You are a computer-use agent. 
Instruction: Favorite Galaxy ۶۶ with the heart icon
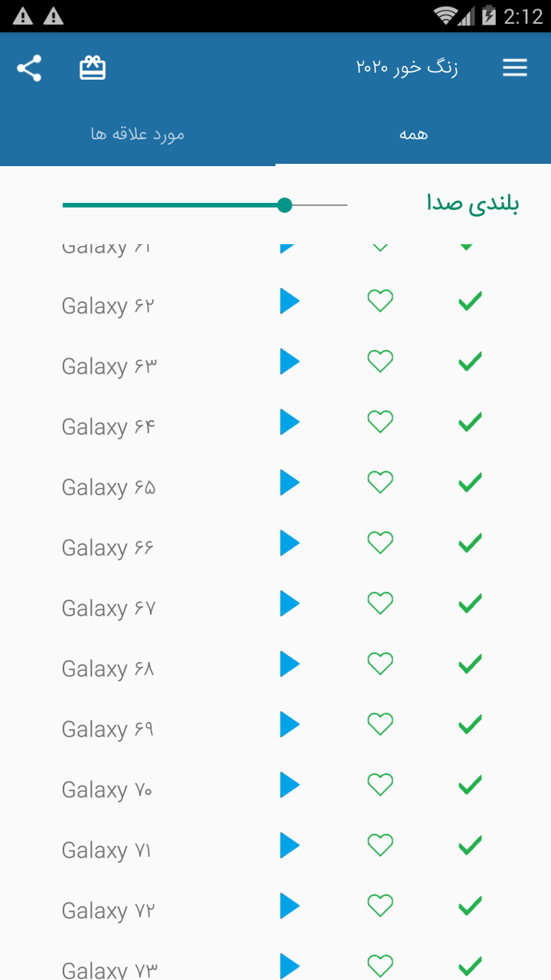(380, 543)
